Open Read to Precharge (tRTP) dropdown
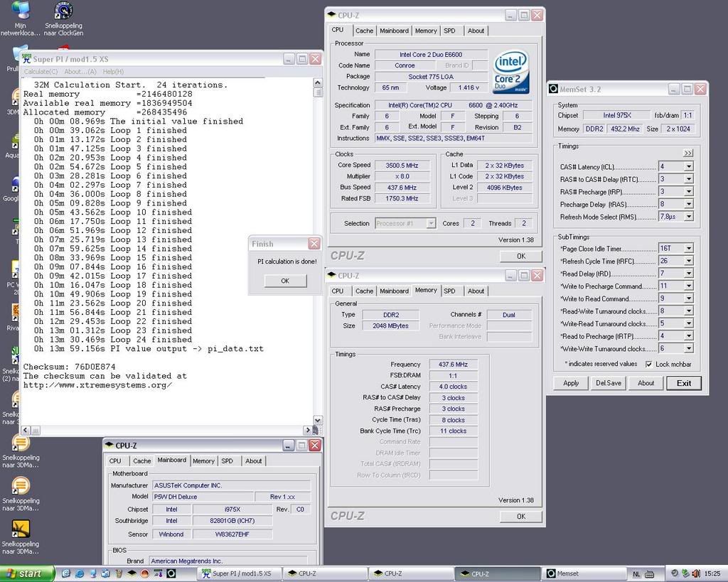The image size is (728, 582). point(688,336)
